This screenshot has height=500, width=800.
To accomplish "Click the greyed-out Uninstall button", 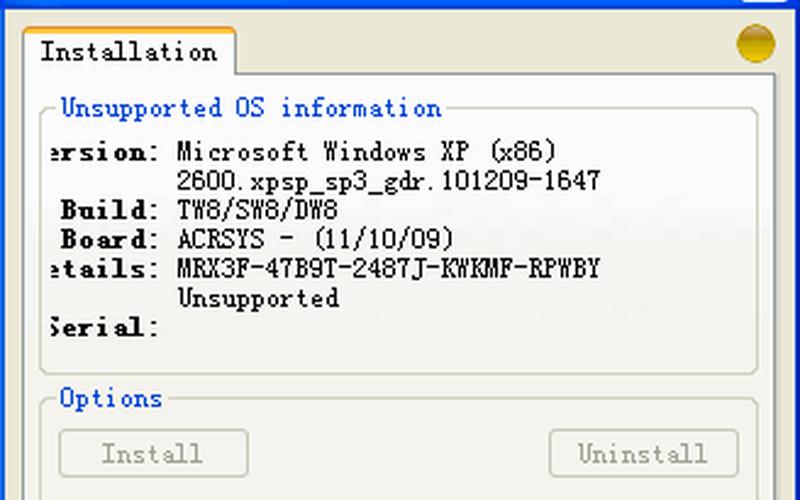I will (643, 454).
